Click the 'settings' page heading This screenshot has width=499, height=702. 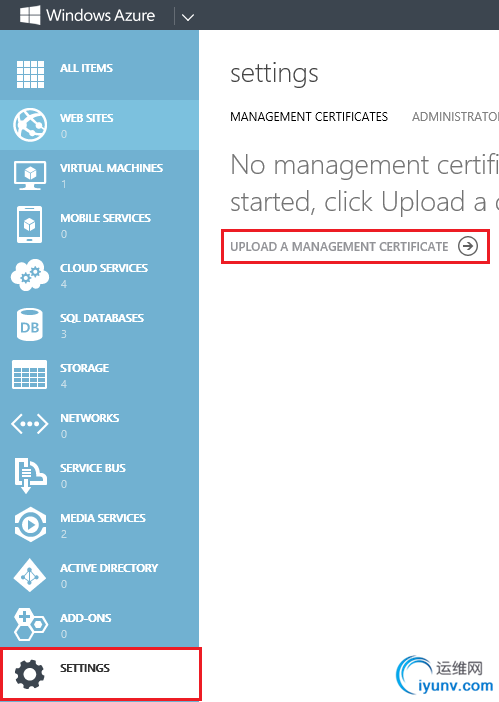(x=274, y=74)
